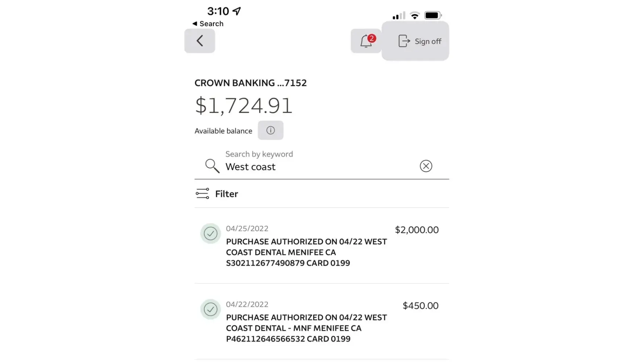Open notifications bell with 2 alerts
The height and width of the screenshot is (362, 644).
(366, 41)
